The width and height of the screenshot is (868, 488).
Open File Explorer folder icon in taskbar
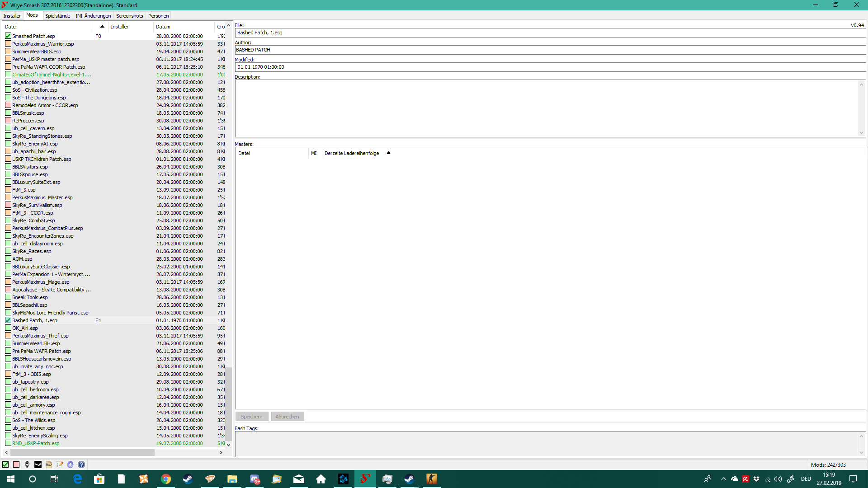pyautogui.click(x=232, y=479)
